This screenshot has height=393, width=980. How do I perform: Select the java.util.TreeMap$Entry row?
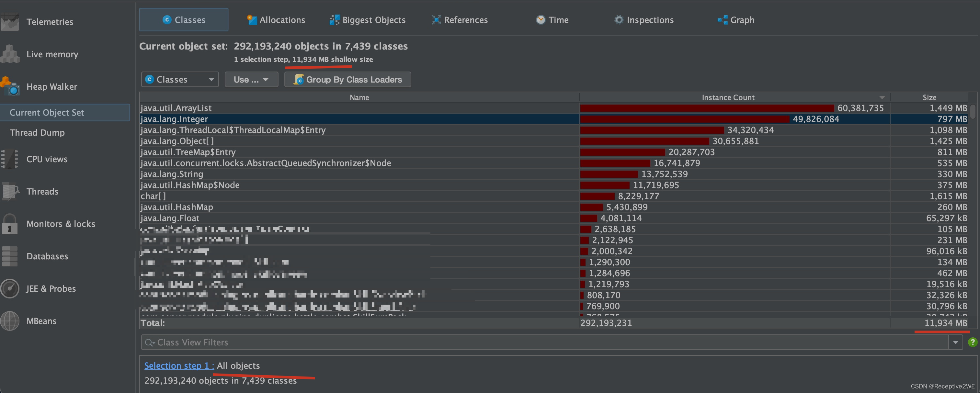click(x=554, y=152)
